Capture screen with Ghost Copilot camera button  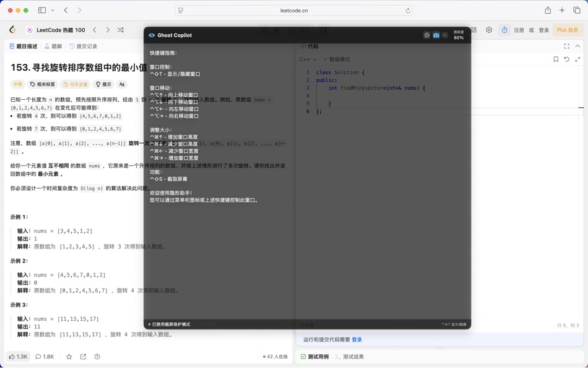[436, 35]
